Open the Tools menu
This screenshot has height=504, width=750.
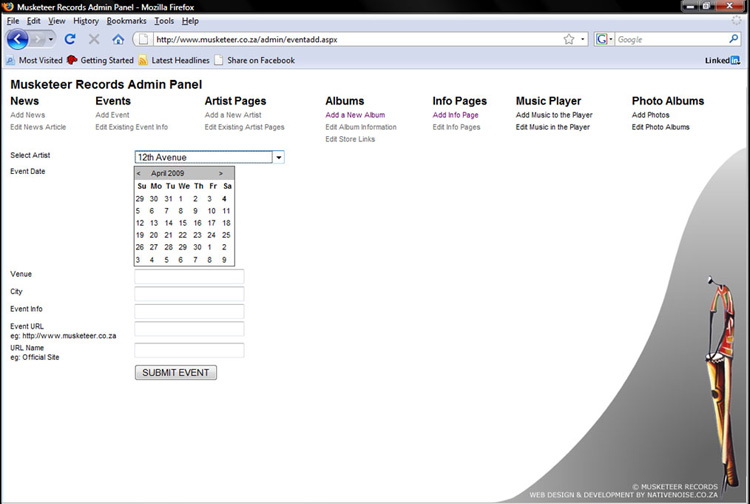pos(164,21)
